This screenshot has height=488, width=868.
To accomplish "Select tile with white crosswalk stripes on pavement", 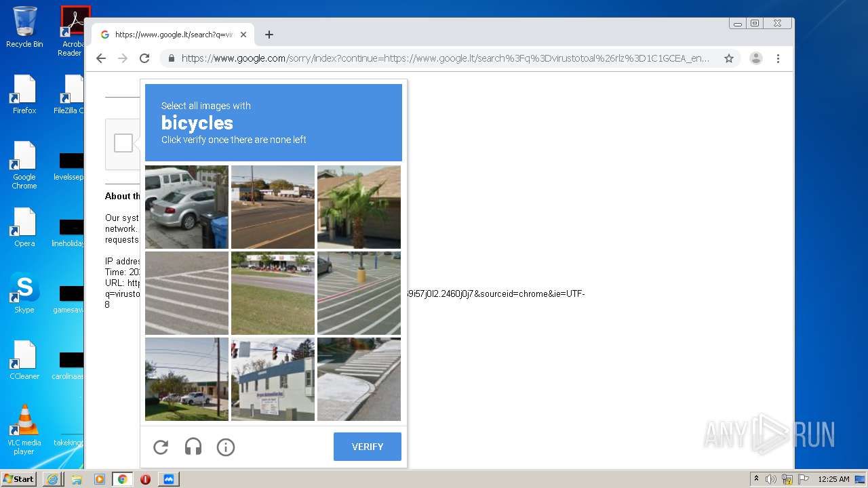I will click(x=186, y=293).
